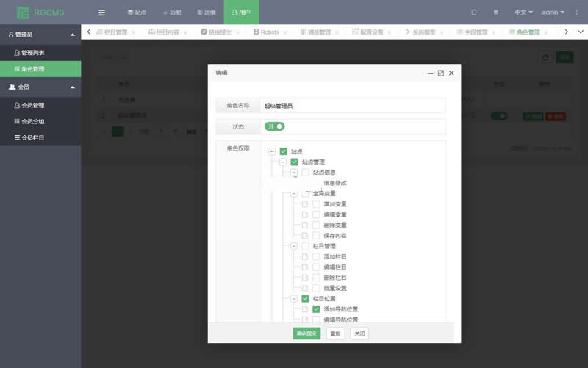Switch to the Robots tab
The width and height of the screenshot is (588, 368).
tap(268, 32)
